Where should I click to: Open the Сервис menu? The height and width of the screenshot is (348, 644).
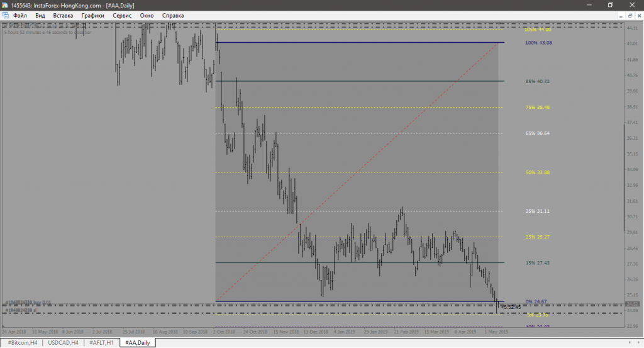(122, 14)
